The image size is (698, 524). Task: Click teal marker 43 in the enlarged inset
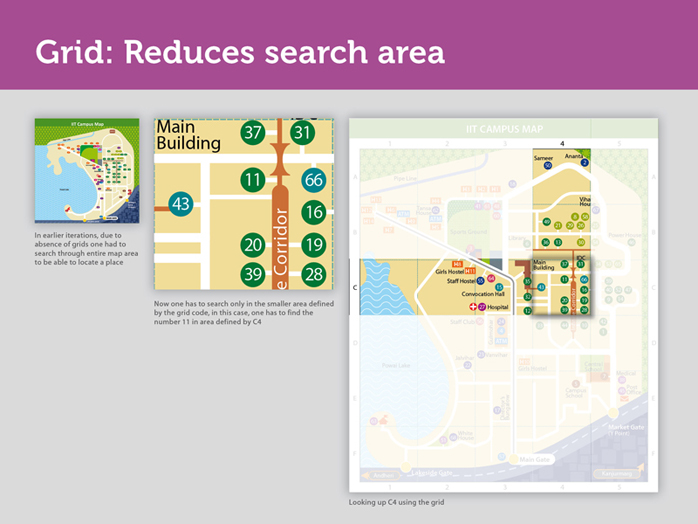pos(181,204)
